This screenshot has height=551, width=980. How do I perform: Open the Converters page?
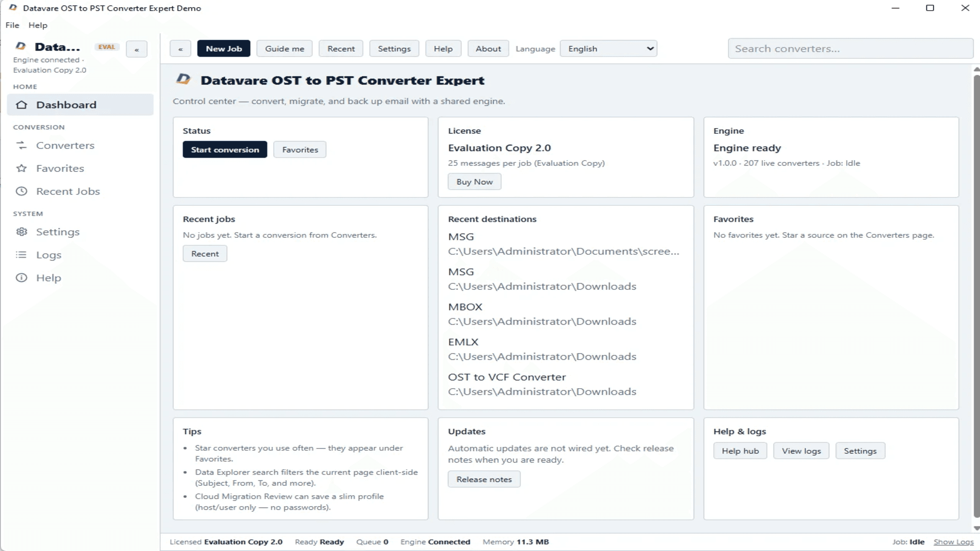(80, 145)
